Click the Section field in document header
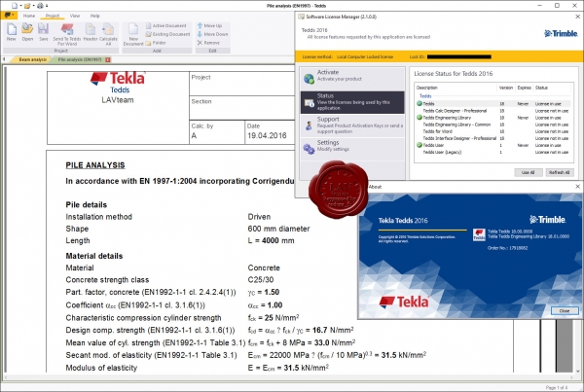This screenshot has height=392, width=584. coord(242,108)
